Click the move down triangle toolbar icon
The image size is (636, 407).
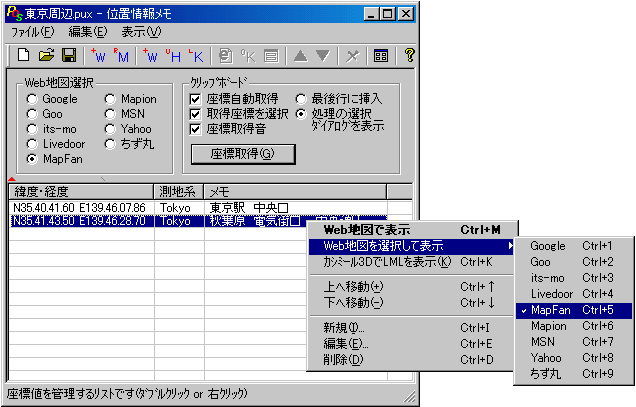coord(323,55)
